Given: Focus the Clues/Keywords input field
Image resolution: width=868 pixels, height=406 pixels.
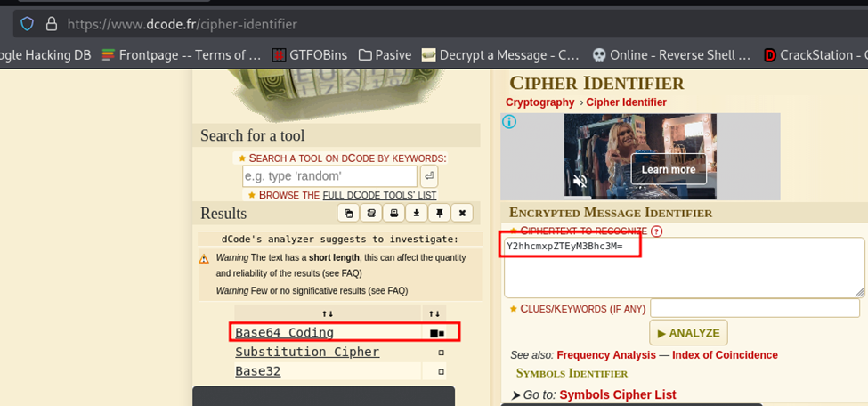Looking at the screenshot, I should (x=755, y=308).
